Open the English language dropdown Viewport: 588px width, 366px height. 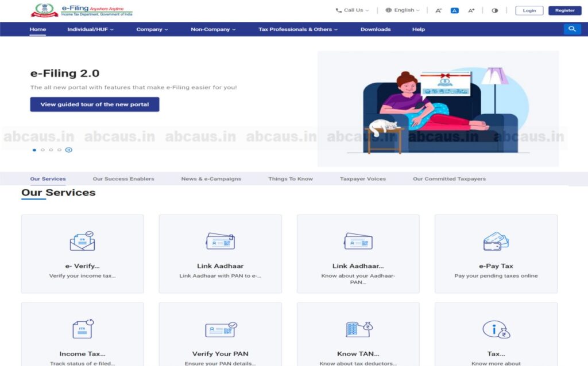pyautogui.click(x=402, y=9)
